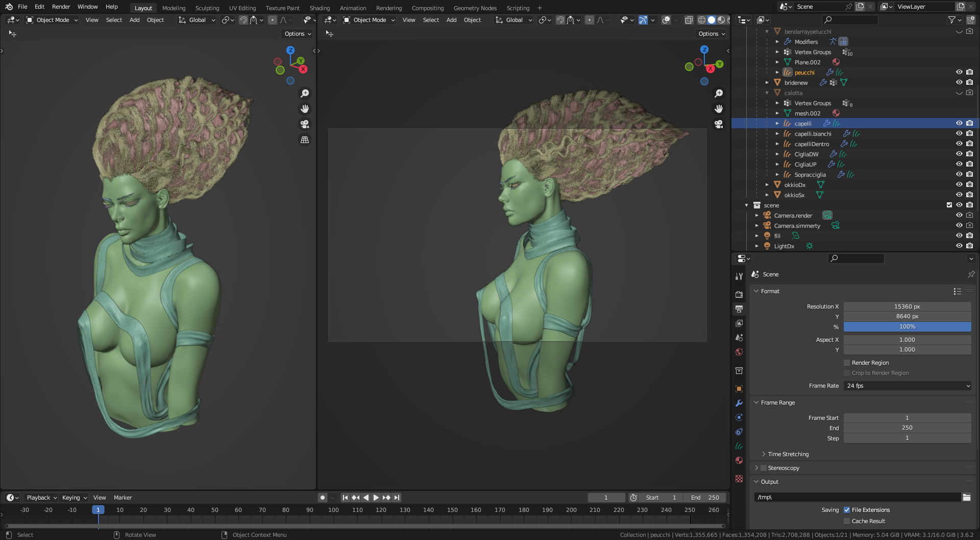Uncheck the scene collection checkbox

[x=949, y=205]
